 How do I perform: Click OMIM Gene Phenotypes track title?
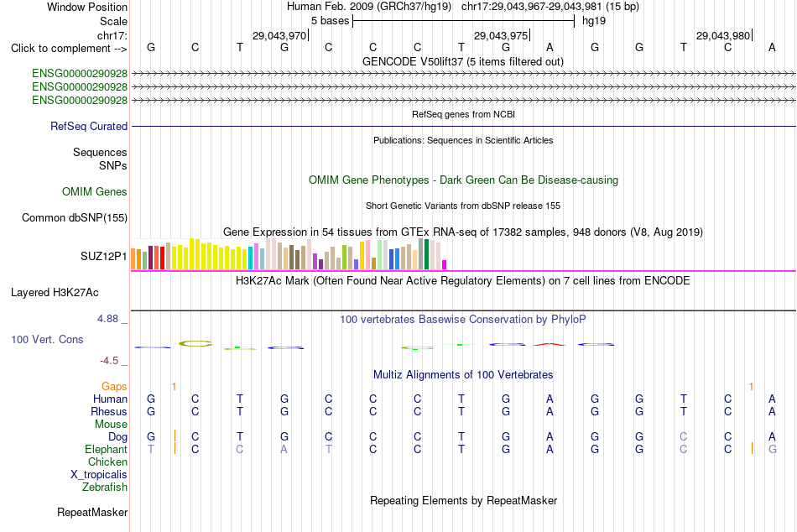pos(463,180)
